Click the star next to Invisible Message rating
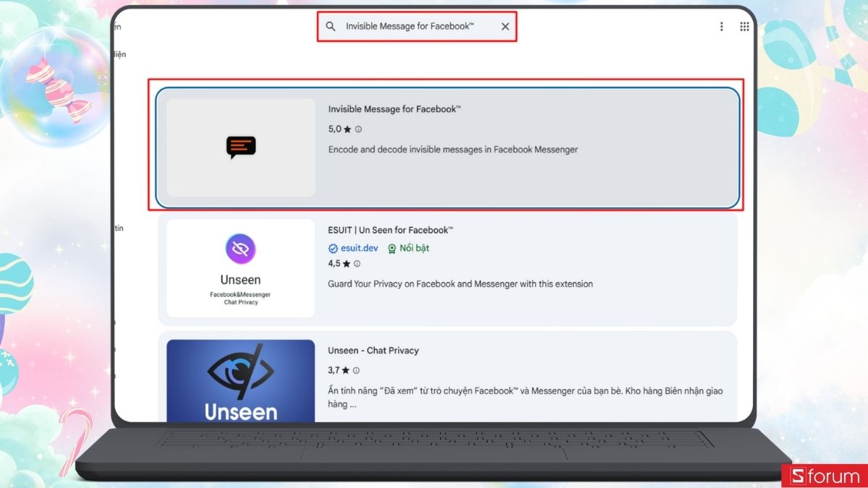868x488 pixels. pos(346,129)
